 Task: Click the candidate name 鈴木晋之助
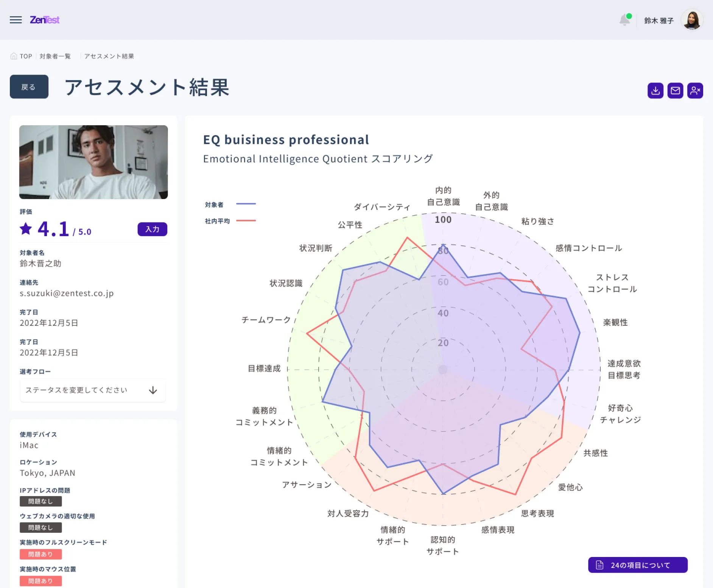(40, 263)
